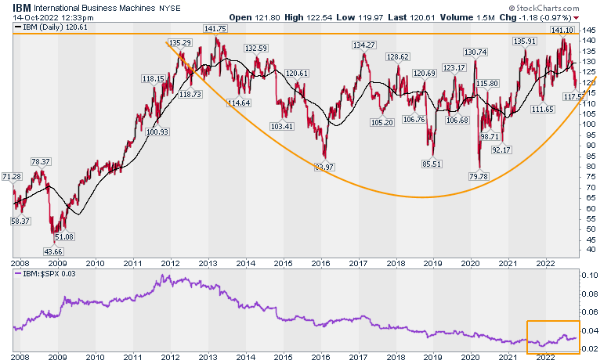611x364 pixels.
Task: Select the High 122.54 value
Action: coord(309,17)
